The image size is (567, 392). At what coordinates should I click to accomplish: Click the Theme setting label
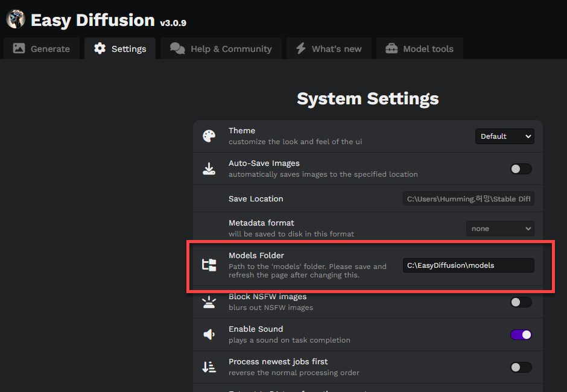242,130
